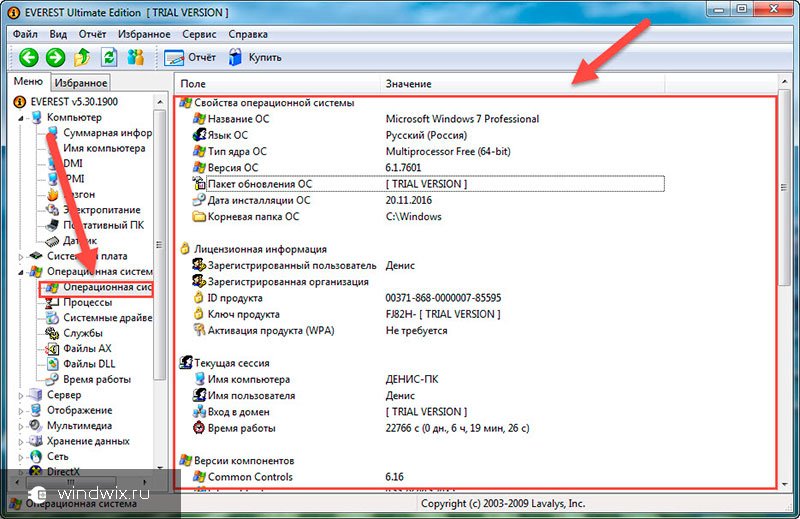Screen dimensions: 800x519
Task: Click the Язык ОС row icon
Action: tap(199, 135)
